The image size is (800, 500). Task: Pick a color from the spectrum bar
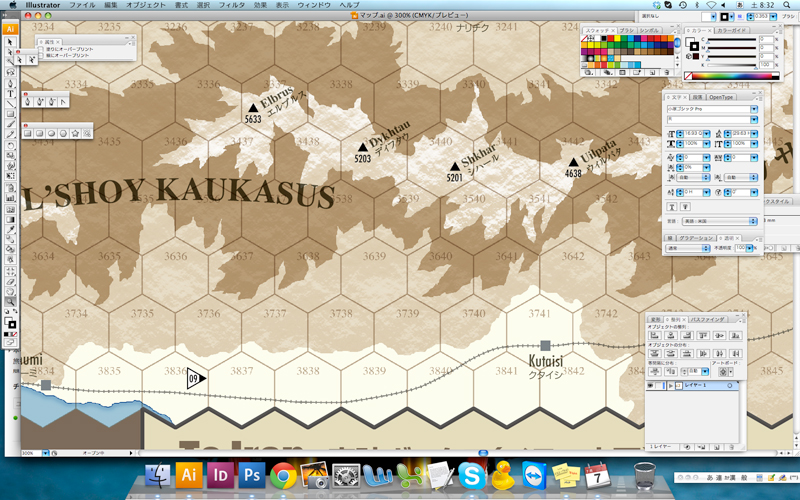coord(732,76)
